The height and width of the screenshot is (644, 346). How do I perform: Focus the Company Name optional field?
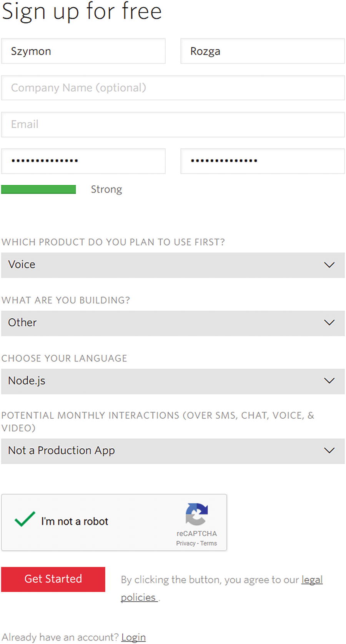[173, 88]
